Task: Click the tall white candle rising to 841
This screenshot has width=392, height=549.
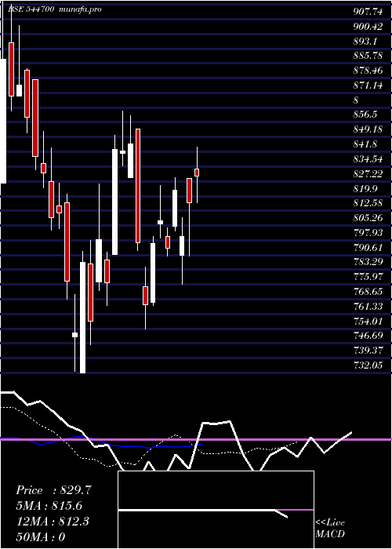Action: (x=114, y=202)
